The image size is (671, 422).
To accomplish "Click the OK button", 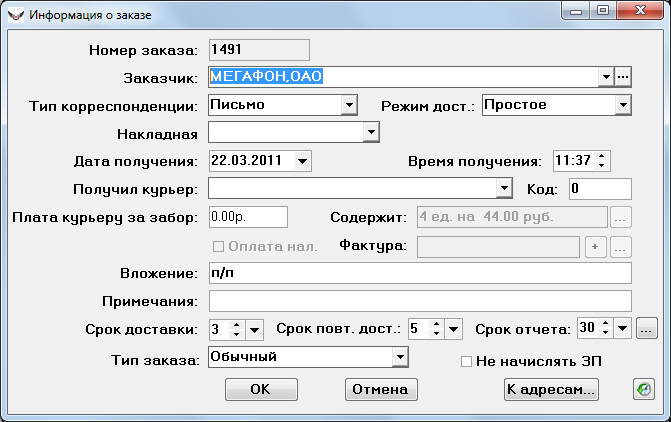I will [261, 389].
